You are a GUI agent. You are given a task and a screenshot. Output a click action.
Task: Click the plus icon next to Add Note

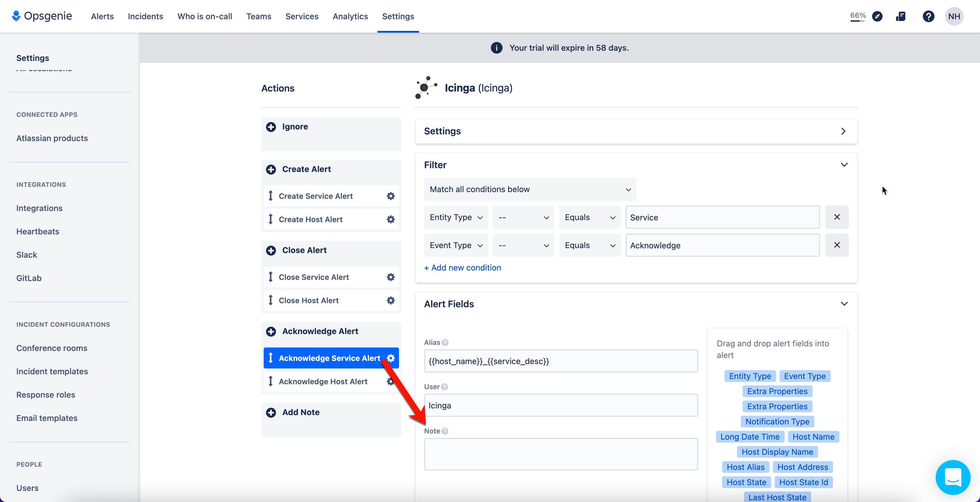(x=271, y=413)
